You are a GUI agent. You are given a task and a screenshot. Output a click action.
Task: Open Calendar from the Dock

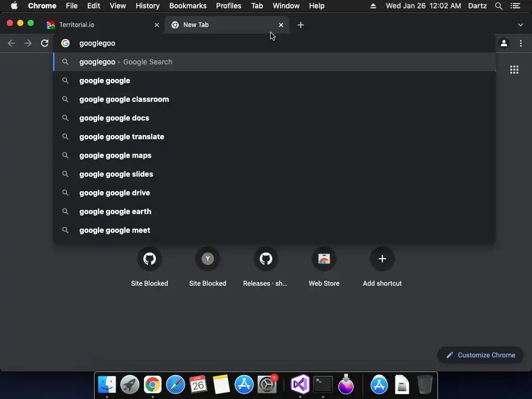[198, 385]
